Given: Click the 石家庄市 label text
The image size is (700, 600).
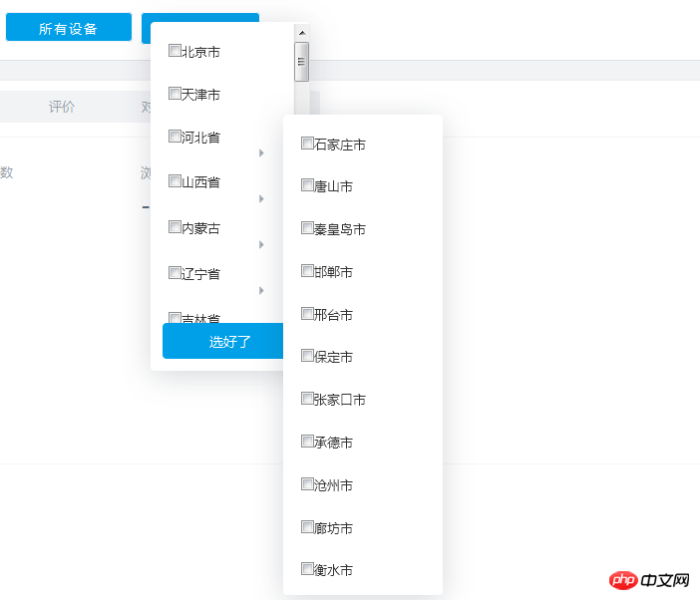Looking at the screenshot, I should tap(340, 145).
